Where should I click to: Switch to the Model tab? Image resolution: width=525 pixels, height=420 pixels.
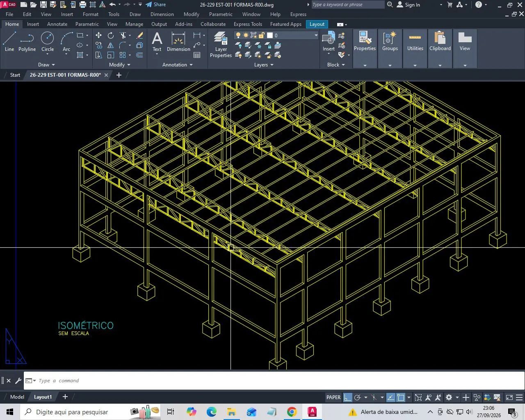(x=17, y=397)
